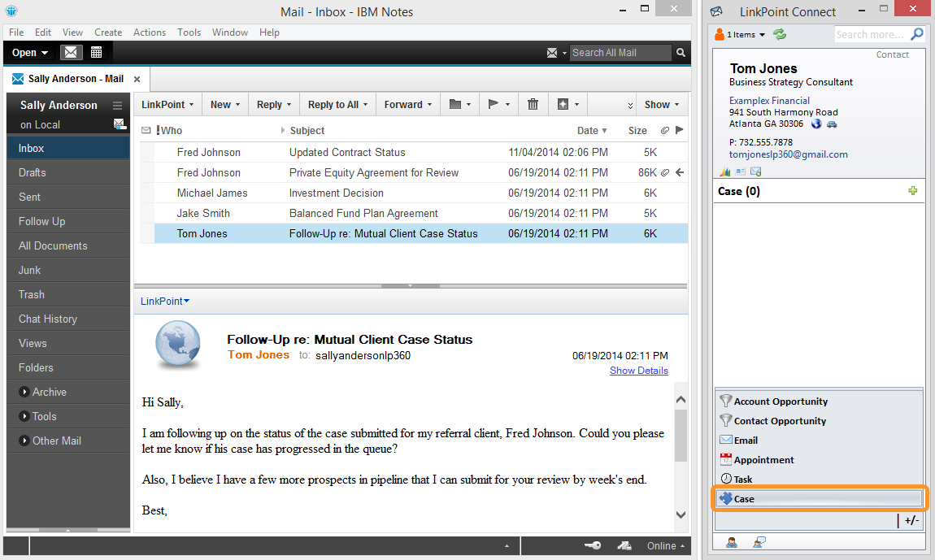Click the IBM Notes app icon in title bar
The image size is (935, 560).
[x=11, y=11]
